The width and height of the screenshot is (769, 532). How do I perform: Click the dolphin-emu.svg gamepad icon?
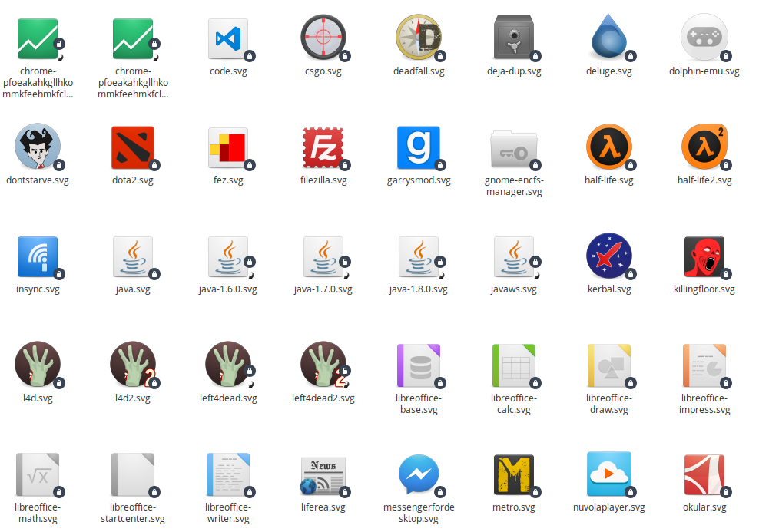(x=704, y=37)
